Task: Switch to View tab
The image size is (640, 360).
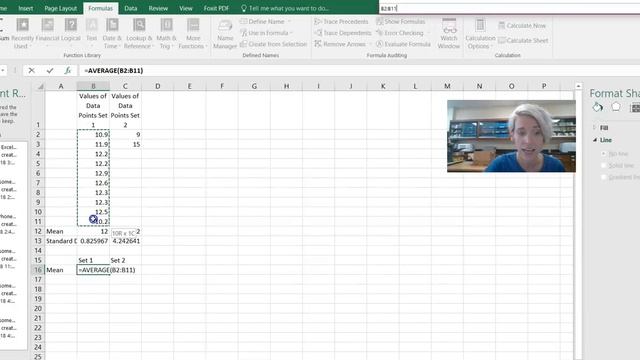Action: (x=186, y=8)
